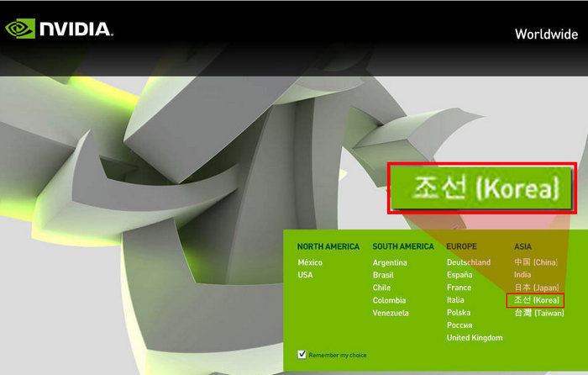The width and height of the screenshot is (588, 375).
Task: Go to the Italia regional site
Action: 455,300
